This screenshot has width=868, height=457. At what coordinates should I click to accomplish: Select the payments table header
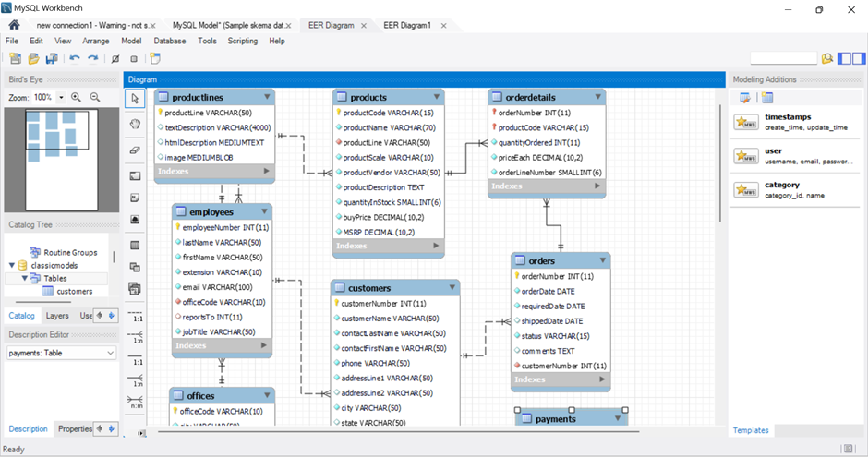pyautogui.click(x=572, y=419)
